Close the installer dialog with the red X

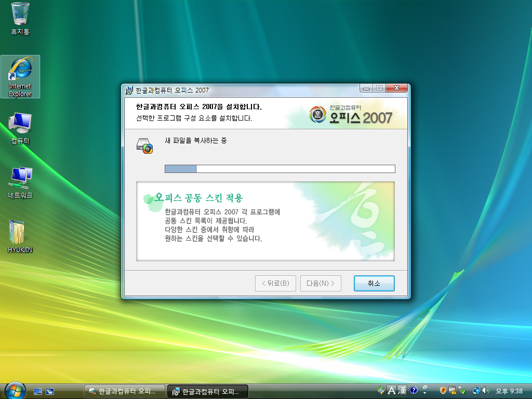tap(396, 88)
